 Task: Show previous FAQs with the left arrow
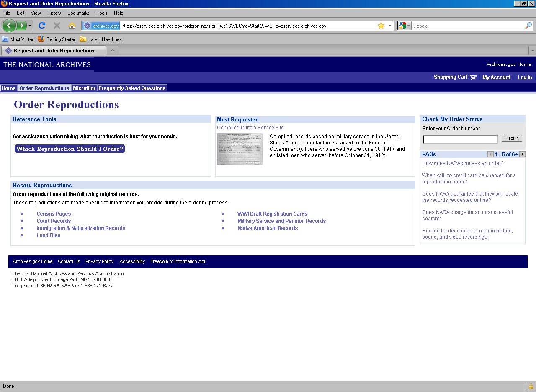point(490,155)
